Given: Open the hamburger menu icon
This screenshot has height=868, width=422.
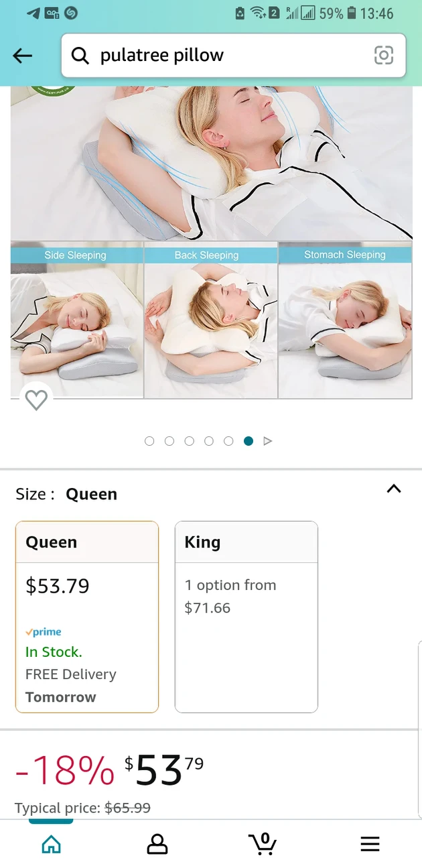Looking at the screenshot, I should point(370,844).
